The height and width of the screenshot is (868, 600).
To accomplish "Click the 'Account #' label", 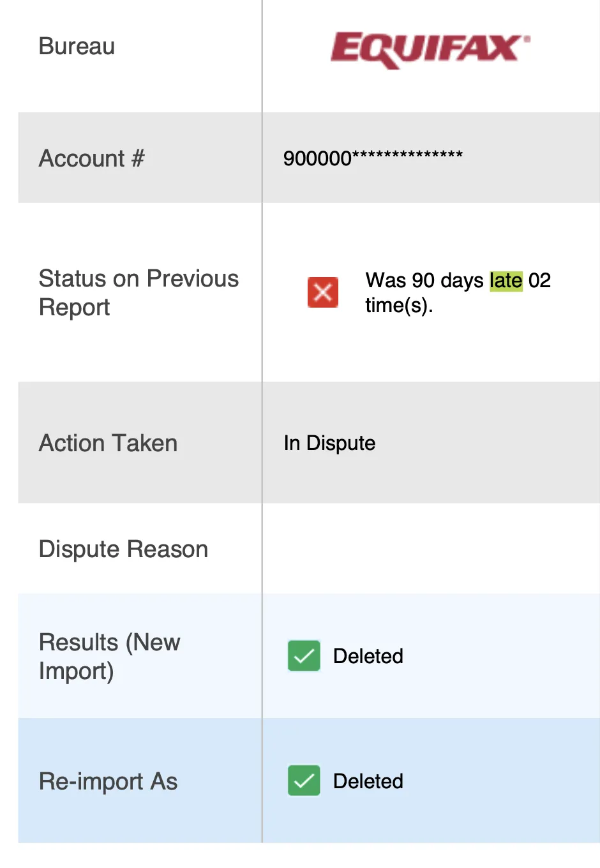I will point(92,158).
